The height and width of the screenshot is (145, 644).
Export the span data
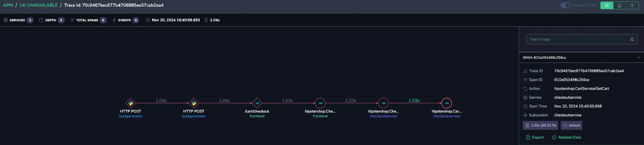pyautogui.click(x=535, y=138)
